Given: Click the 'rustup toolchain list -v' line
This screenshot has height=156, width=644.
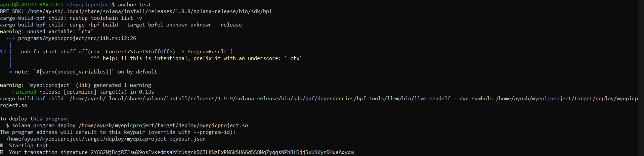Looking at the screenshot, I should (71, 18).
